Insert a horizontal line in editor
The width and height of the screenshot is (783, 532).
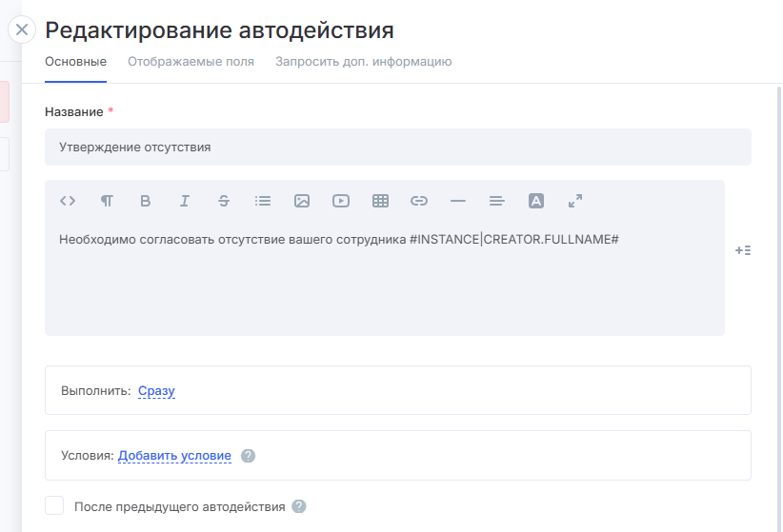click(458, 201)
